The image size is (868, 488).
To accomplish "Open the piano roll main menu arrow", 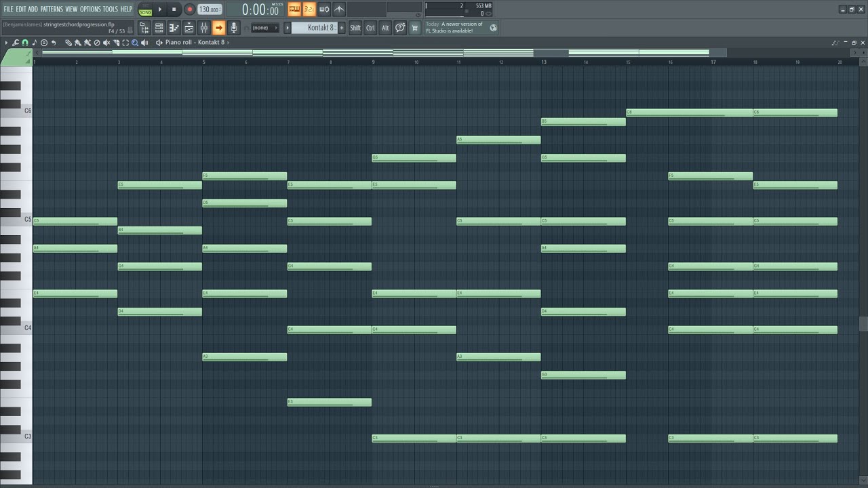I will point(6,43).
